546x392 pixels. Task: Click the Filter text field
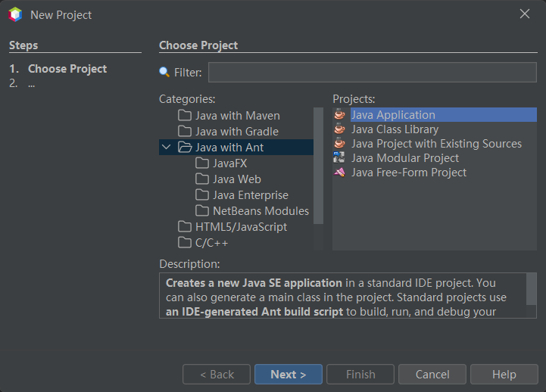[x=372, y=73]
